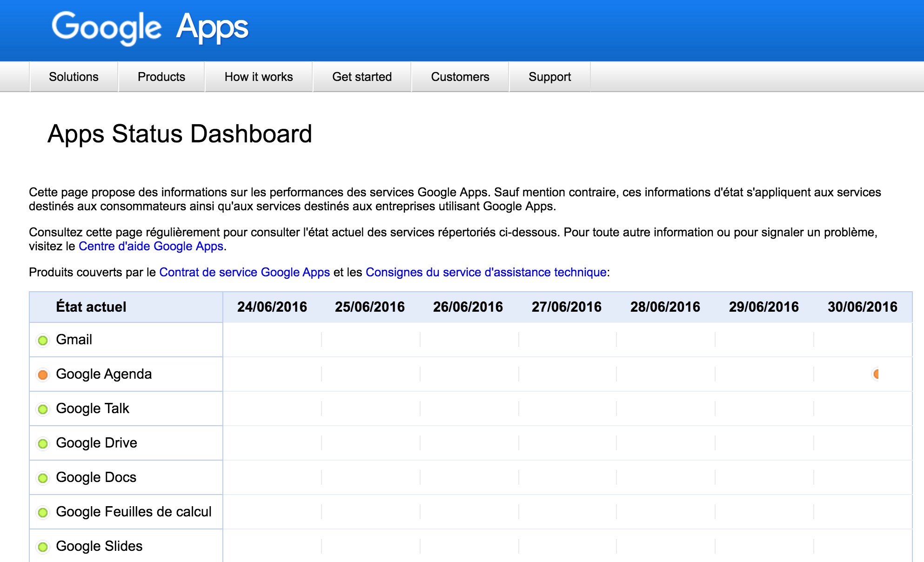Select the status icon next to Google Talk
The image size is (924, 562).
point(43,408)
